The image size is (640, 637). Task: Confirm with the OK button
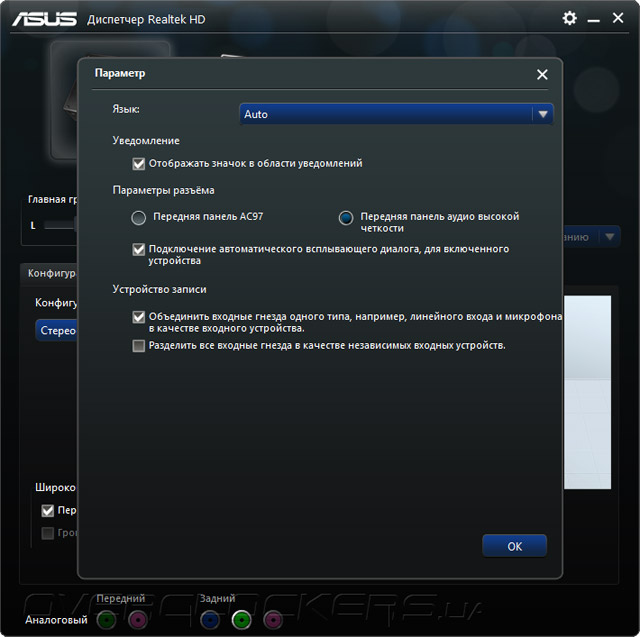(514, 546)
